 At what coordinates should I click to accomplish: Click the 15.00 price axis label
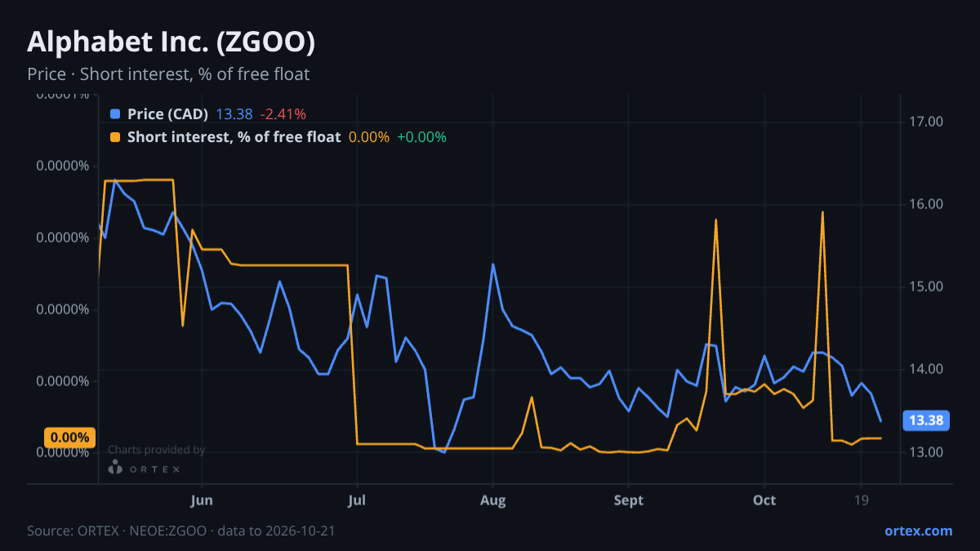(926, 287)
